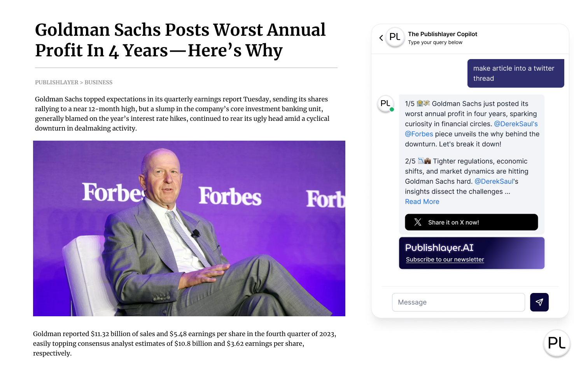Click the Forbes article photo
The image size is (588, 373).
(189, 228)
